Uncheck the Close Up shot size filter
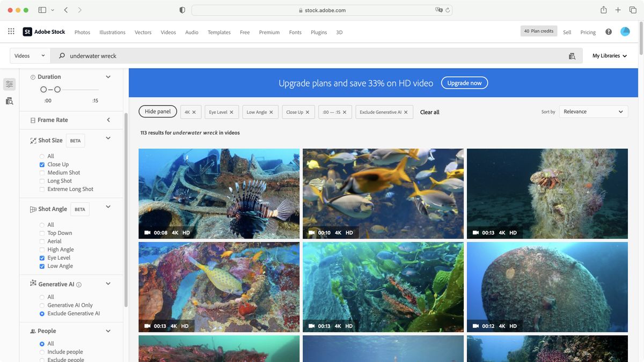 42,164
